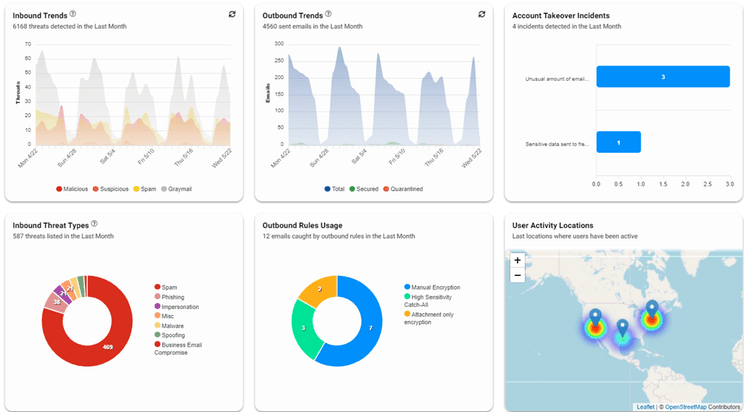
Task: Open help icon beside Inbound Trends title
Action: (x=73, y=14)
